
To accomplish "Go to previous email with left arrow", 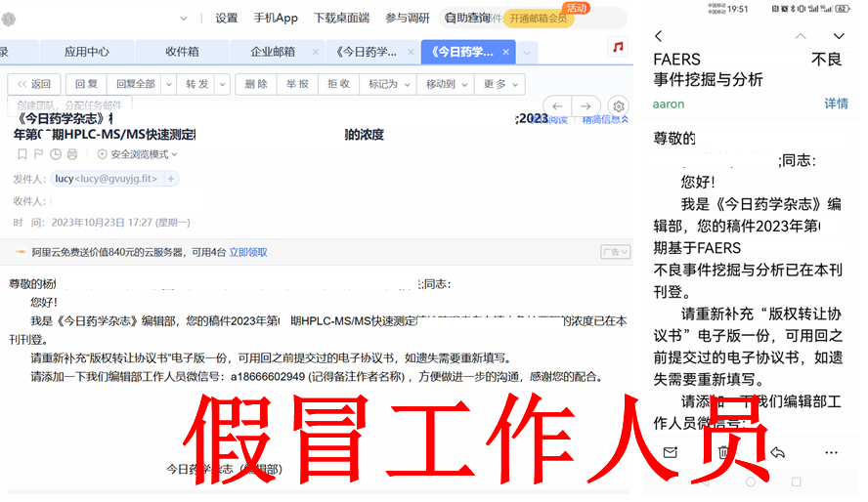I will (557, 105).
